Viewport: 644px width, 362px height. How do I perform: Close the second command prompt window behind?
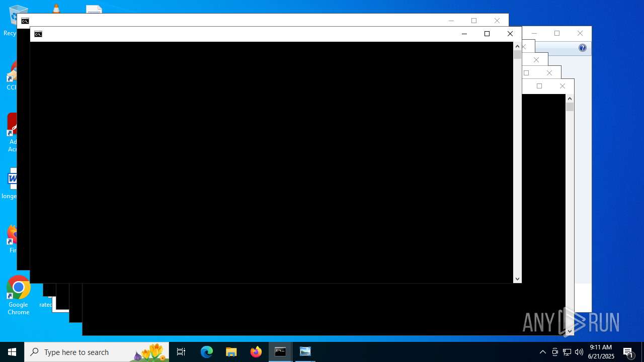click(x=497, y=21)
